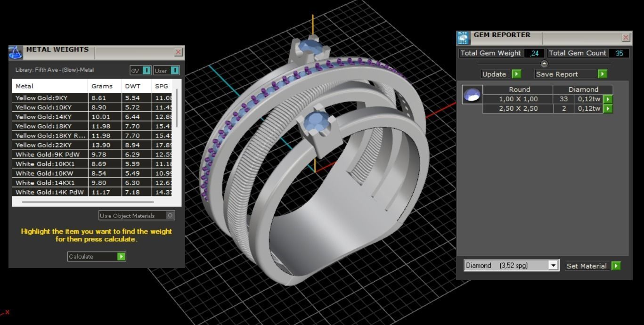Click the gem count 33 cell
Image resolution: width=644 pixels, height=325 pixels.
coord(563,99)
